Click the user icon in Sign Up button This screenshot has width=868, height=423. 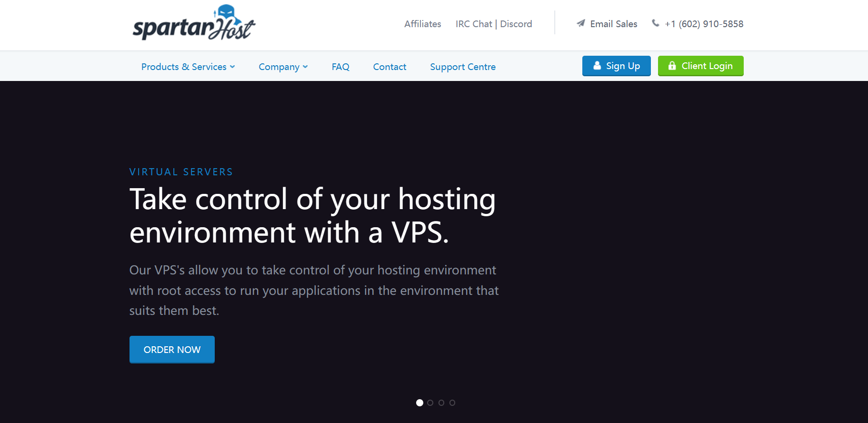coord(597,66)
